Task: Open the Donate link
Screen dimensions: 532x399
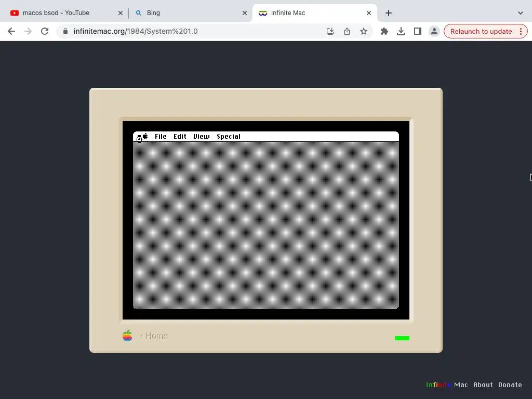Action: 510,385
